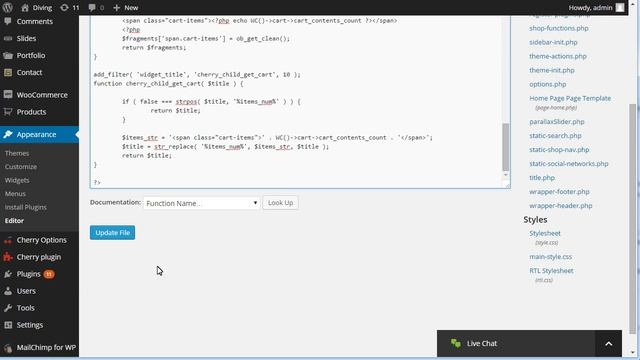Click the Products cart icon
The height and width of the screenshot is (360, 640).
8,111
